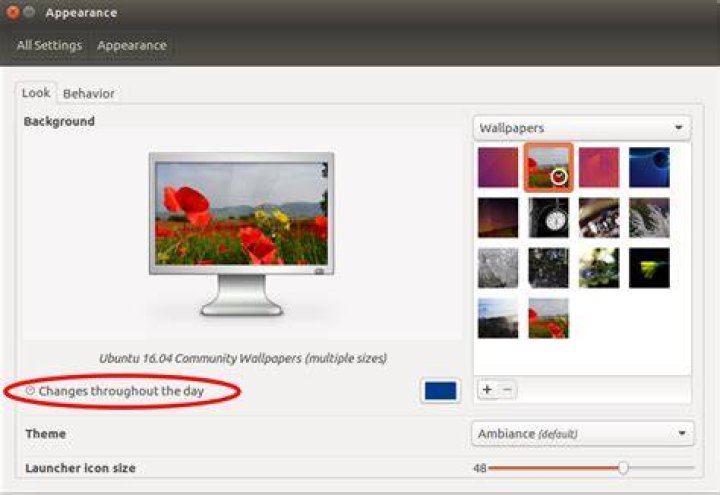Click the clock icon beside Changes throughout the day
This screenshot has height=495, width=720.
click(x=30, y=390)
